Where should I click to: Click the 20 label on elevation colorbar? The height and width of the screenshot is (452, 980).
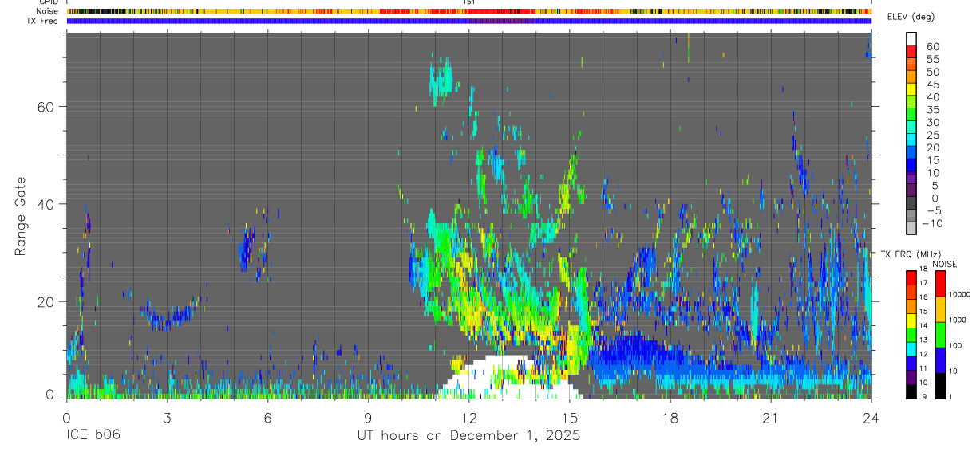[x=932, y=148]
